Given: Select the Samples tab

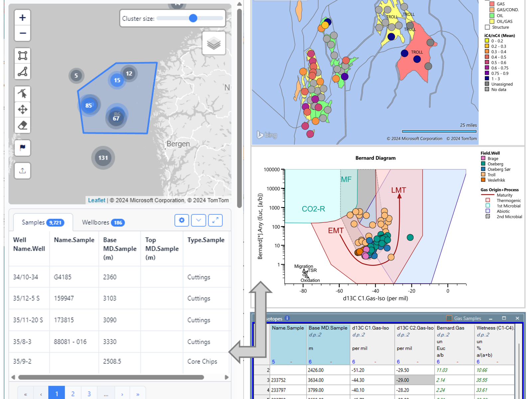Looking at the screenshot, I should tap(43, 222).
